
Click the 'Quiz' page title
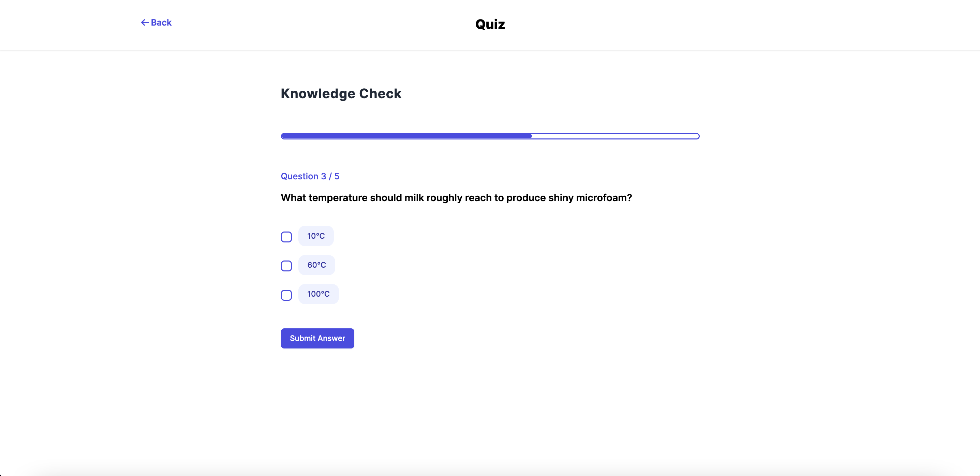(x=490, y=24)
